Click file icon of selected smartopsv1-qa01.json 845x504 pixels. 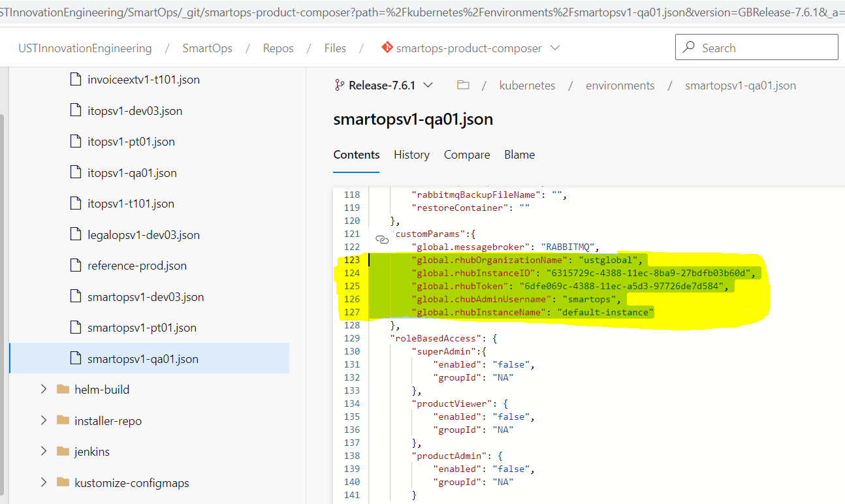click(75, 358)
